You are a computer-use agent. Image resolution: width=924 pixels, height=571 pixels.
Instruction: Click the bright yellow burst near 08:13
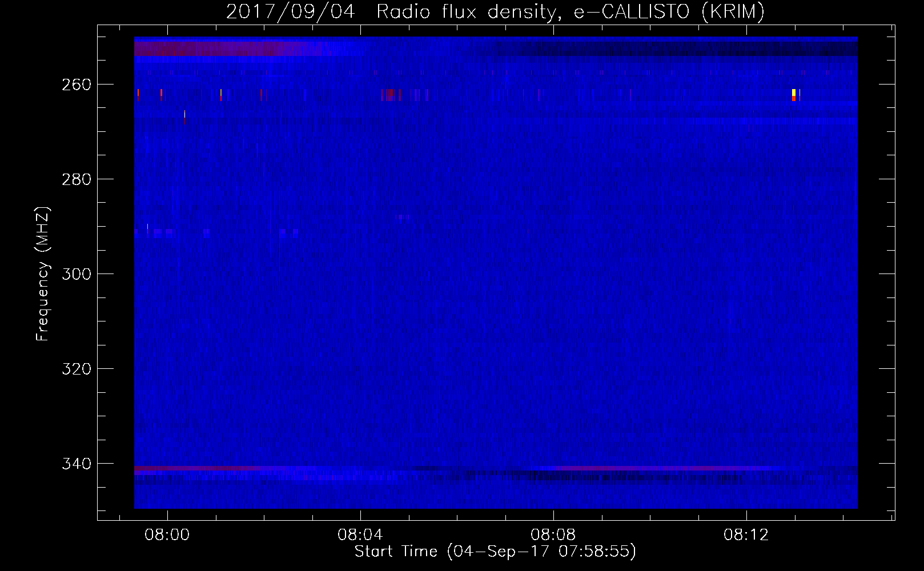point(794,95)
